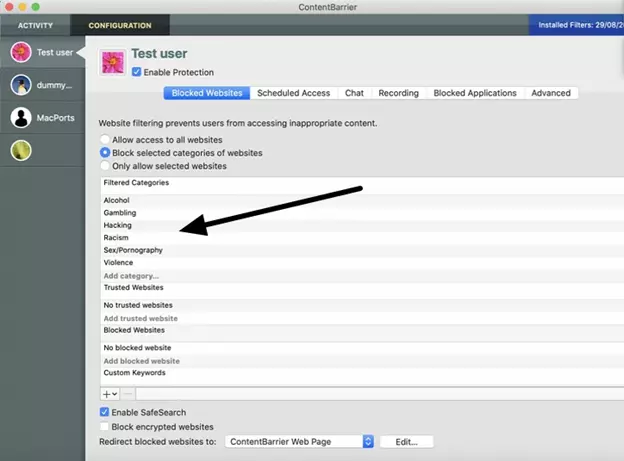Uncheck the Enable Protection checkbox
Viewport: 624px width, 461px height.
pos(137,72)
